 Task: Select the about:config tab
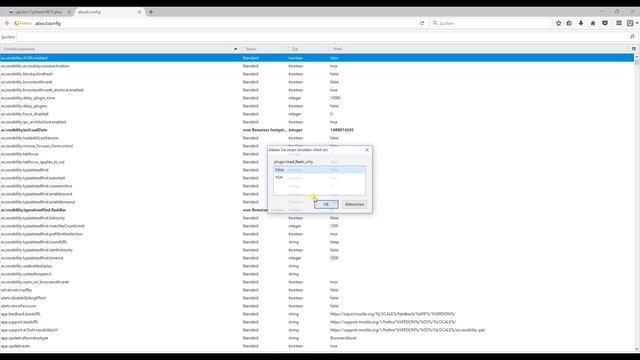point(108,12)
